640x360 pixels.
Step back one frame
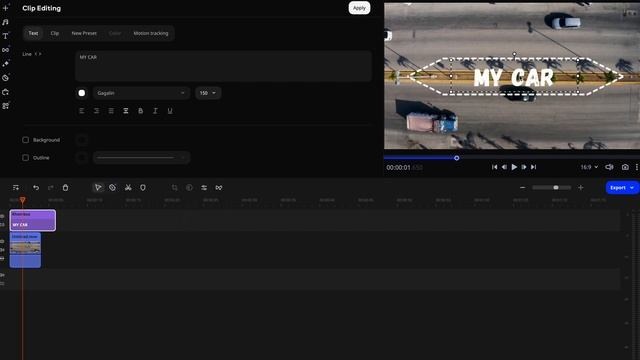click(504, 167)
